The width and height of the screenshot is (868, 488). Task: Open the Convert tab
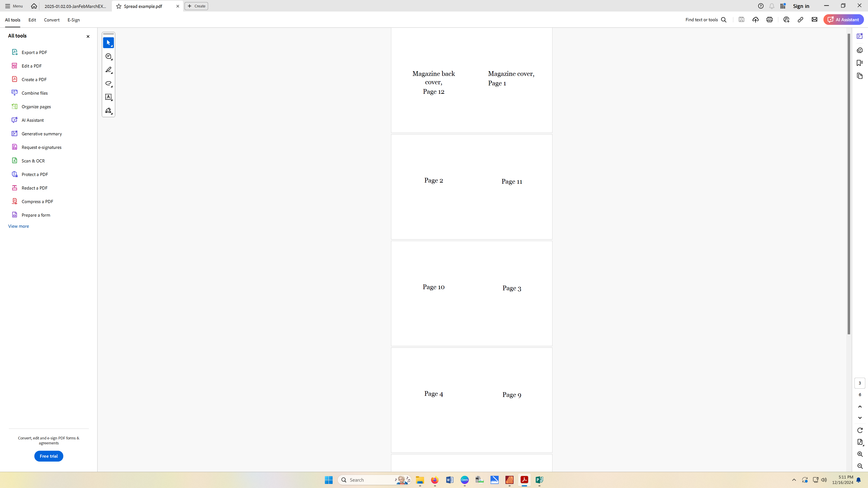(52, 20)
